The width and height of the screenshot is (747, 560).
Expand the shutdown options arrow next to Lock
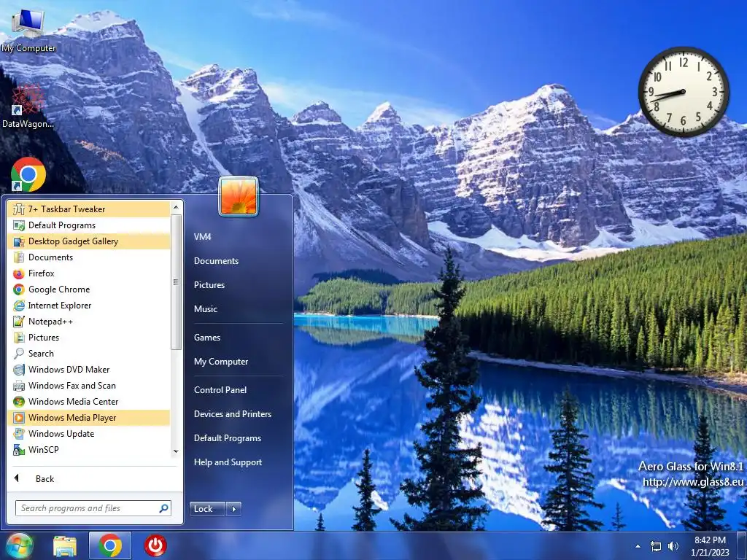(233, 508)
